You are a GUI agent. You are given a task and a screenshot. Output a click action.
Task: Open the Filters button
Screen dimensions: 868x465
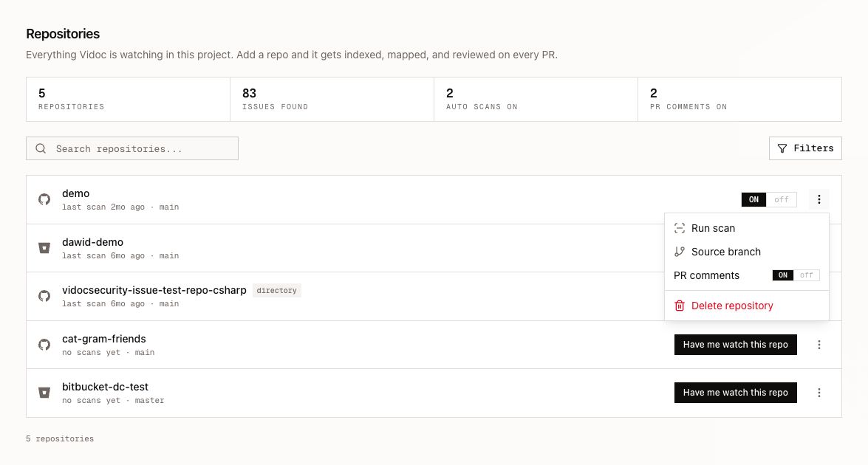[x=805, y=149]
